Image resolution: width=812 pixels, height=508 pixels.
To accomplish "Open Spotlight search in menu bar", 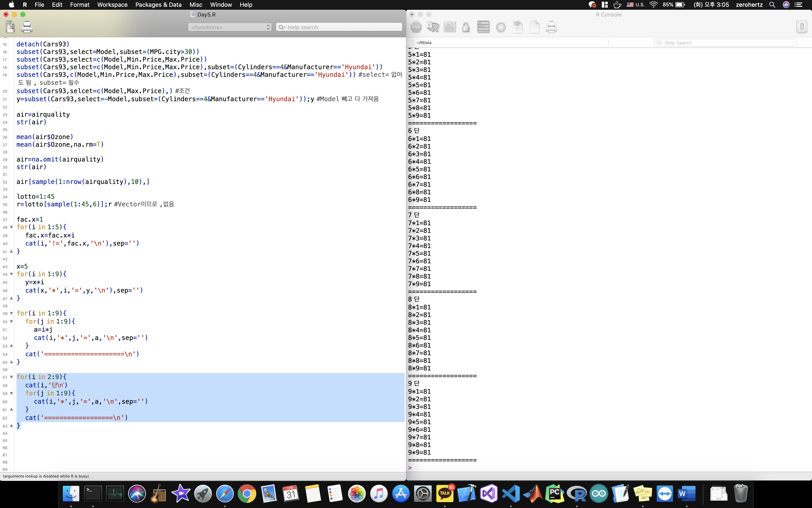I will coord(772,5).
